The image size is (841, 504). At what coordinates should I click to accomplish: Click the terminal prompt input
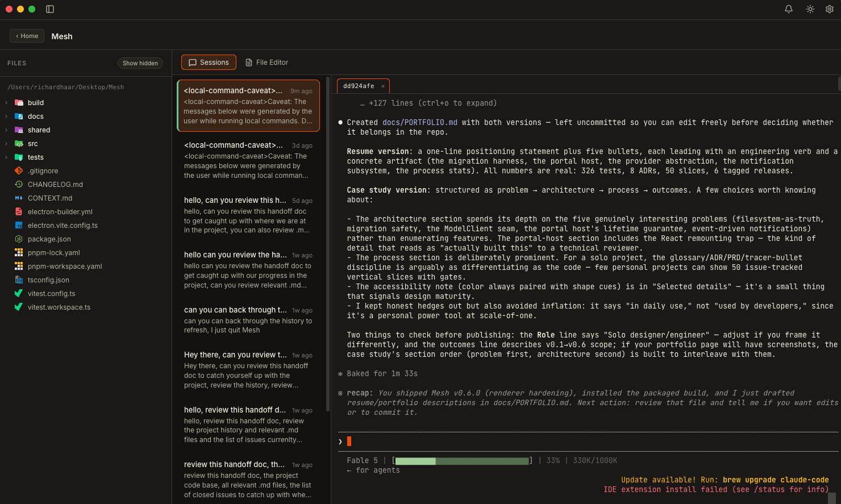click(x=588, y=441)
